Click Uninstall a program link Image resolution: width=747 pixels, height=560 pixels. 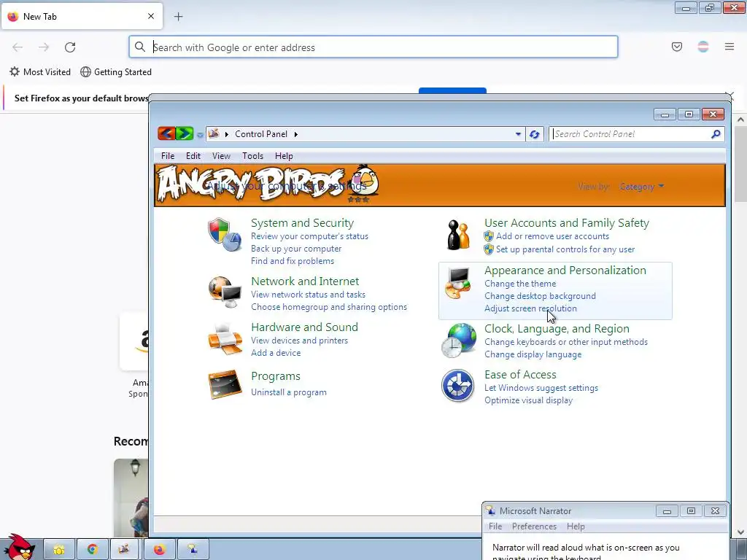click(x=289, y=392)
